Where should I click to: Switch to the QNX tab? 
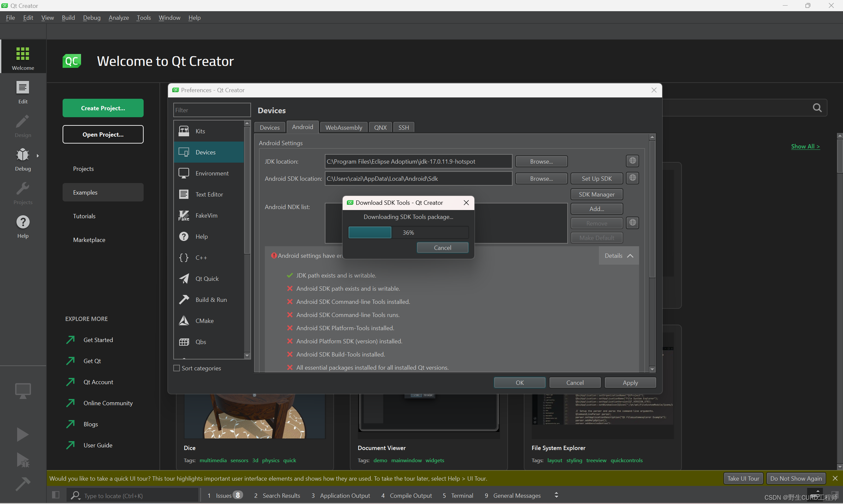[380, 127]
